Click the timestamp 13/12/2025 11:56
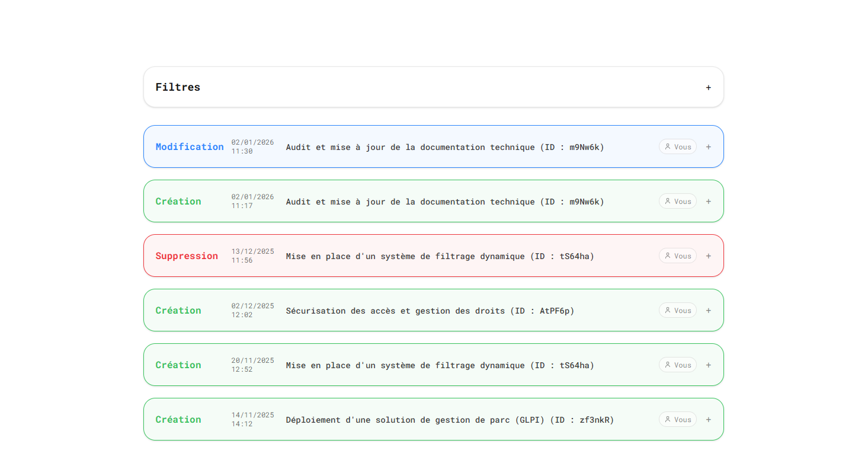Image resolution: width=868 pixels, height=450 pixels. [x=252, y=256]
